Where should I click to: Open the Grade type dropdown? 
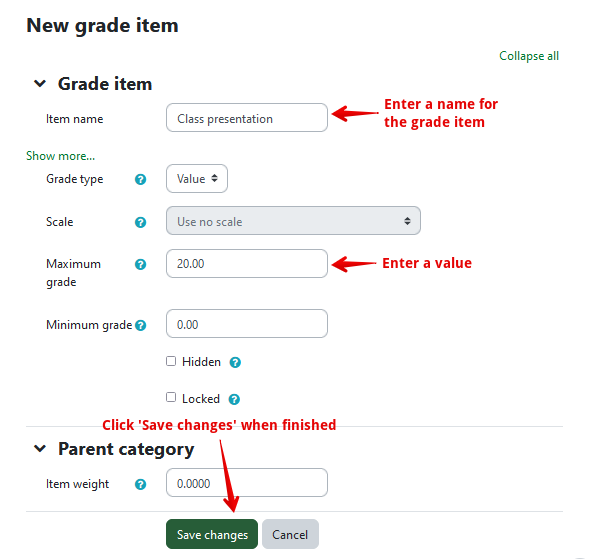click(197, 179)
